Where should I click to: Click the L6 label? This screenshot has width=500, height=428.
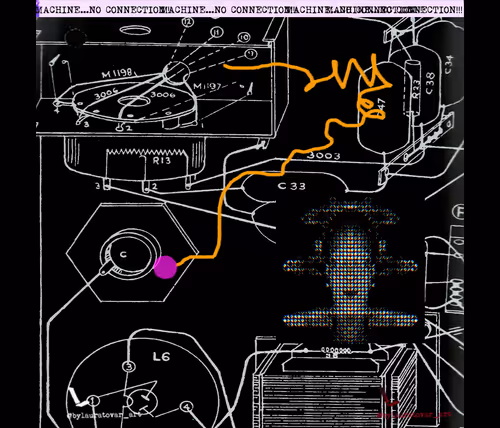coord(161,357)
